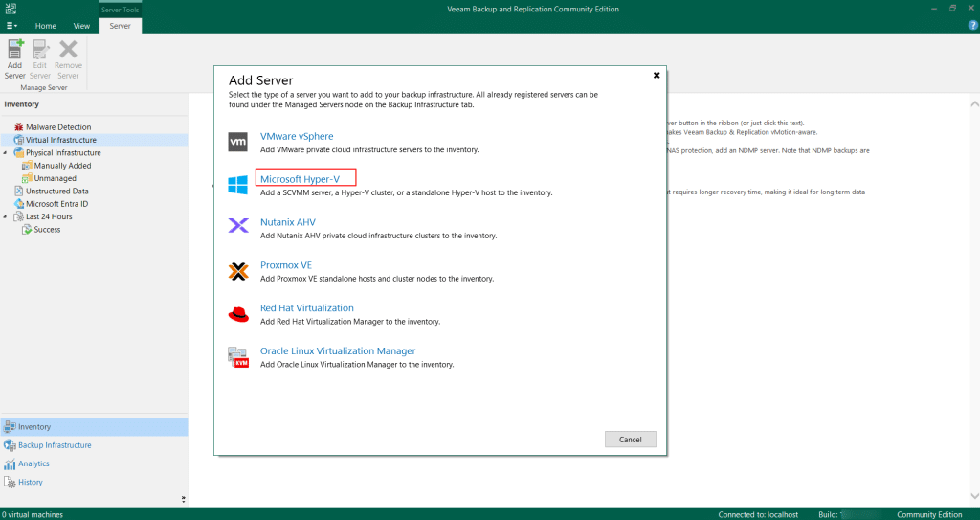Open the help question mark icon
Screen dimensions: 980x520
click(x=972, y=25)
